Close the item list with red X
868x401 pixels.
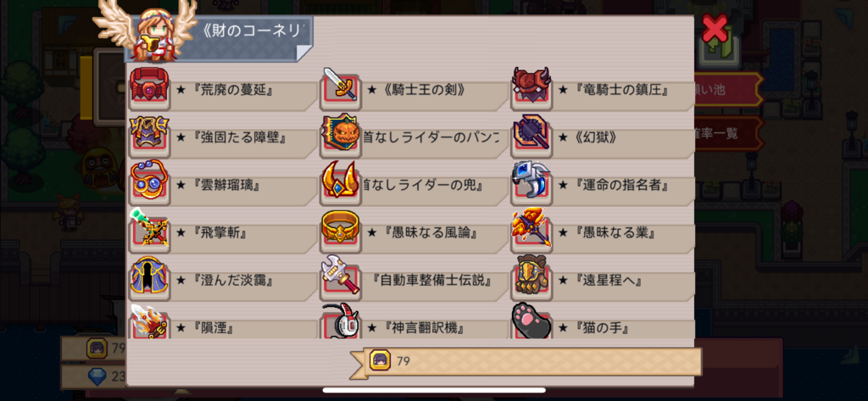(715, 28)
